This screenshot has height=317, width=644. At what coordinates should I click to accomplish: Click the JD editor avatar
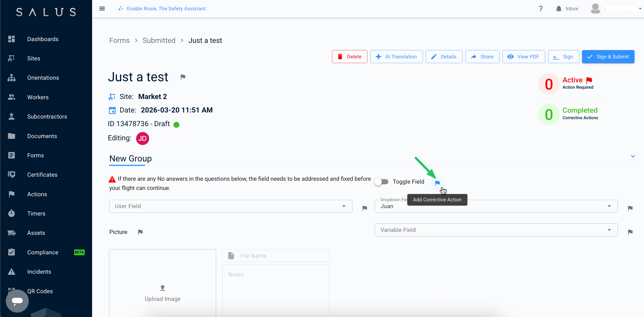point(142,138)
